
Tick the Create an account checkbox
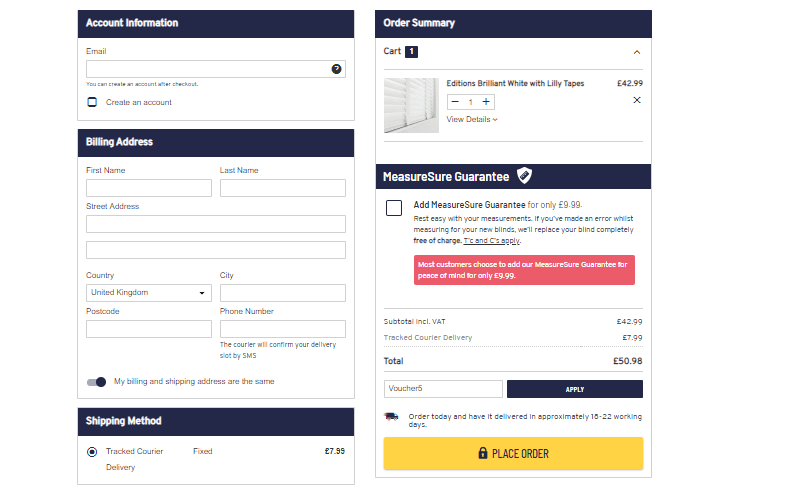[x=92, y=102]
